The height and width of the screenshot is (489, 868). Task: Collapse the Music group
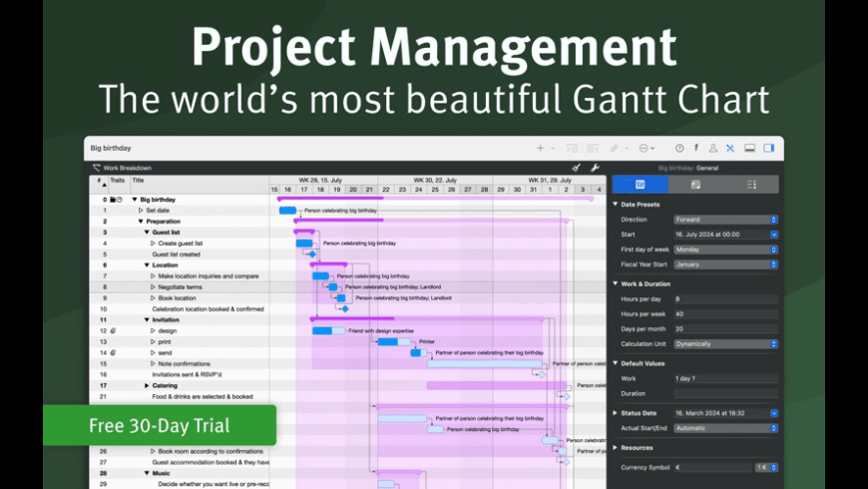[147, 473]
